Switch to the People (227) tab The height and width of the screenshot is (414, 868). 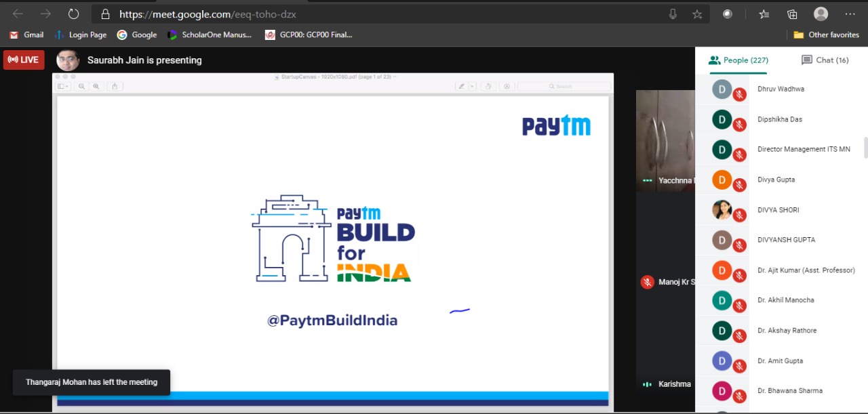[x=738, y=60]
